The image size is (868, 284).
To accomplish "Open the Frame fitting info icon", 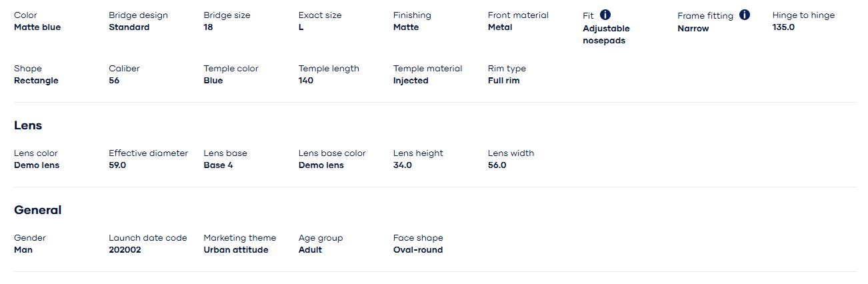I will click(745, 15).
